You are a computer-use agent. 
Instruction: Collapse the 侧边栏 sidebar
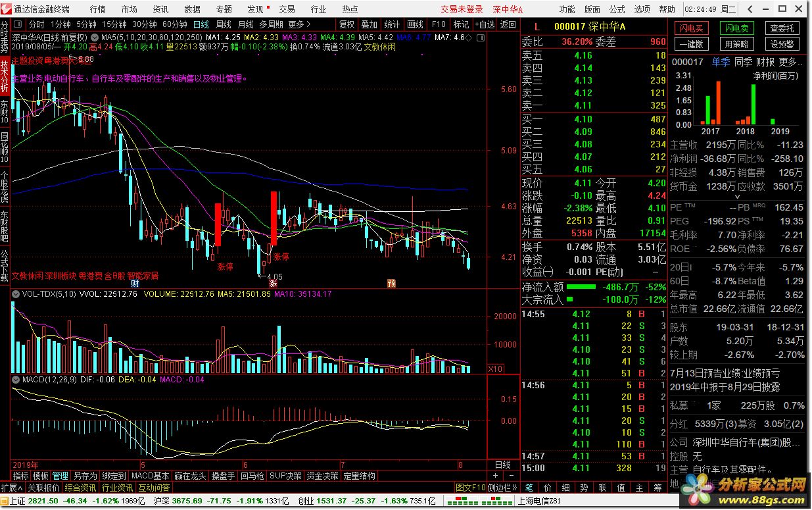point(504,488)
